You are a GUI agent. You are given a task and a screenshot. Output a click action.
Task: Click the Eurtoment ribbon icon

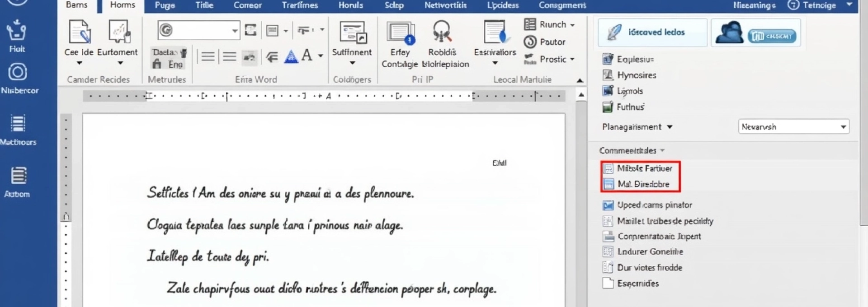coord(119,32)
